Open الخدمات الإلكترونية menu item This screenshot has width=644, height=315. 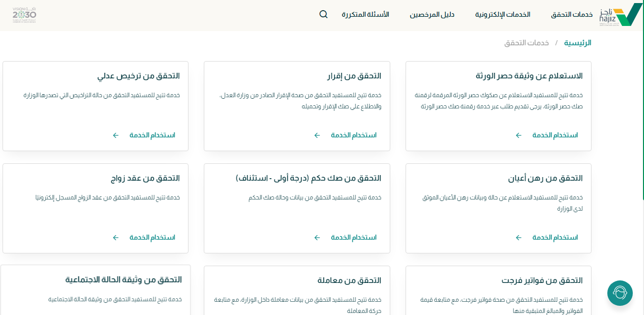pos(502,15)
